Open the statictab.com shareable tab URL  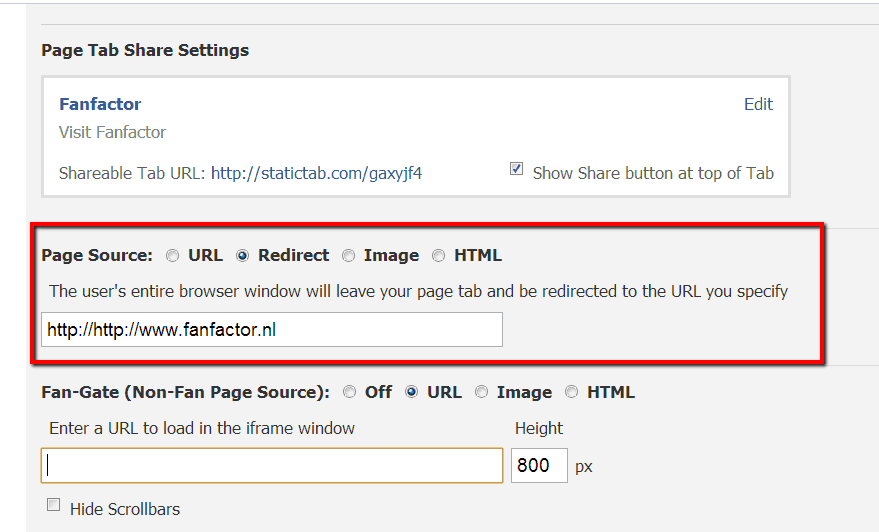coord(316,173)
